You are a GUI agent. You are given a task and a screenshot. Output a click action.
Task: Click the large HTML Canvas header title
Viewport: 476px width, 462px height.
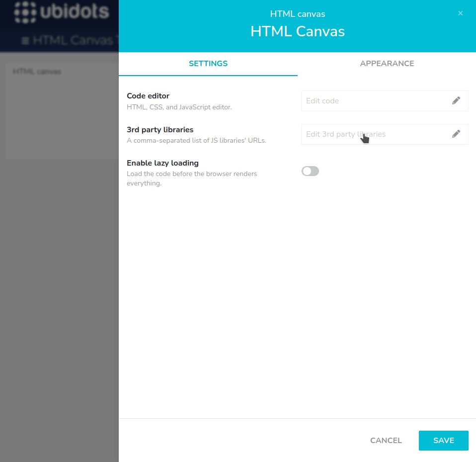[297, 32]
